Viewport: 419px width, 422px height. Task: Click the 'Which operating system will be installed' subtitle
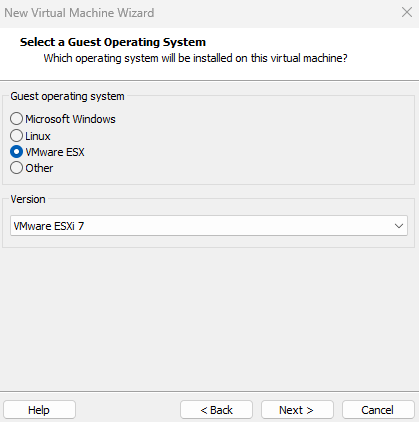tap(195, 58)
